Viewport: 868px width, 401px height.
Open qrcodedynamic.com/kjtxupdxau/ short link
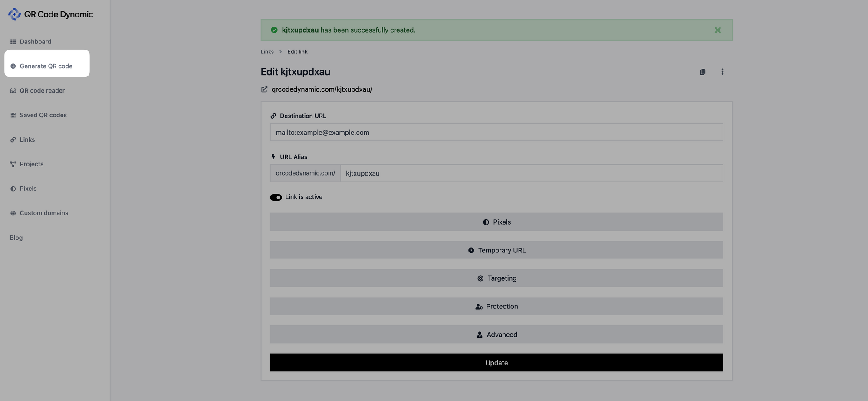322,89
